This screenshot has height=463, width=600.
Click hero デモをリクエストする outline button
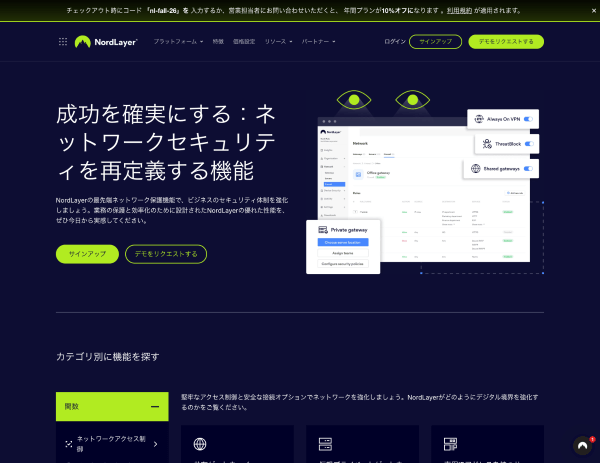[x=166, y=254]
